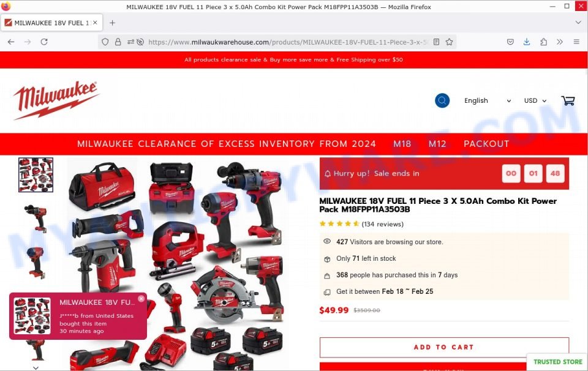
Task: Expand the USD currency dropdown
Action: coord(535,100)
